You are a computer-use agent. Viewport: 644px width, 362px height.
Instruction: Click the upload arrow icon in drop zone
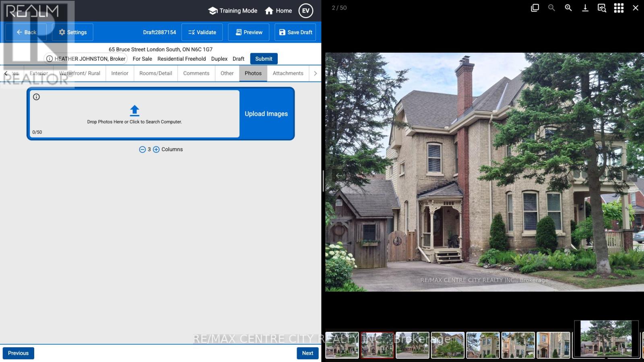134,110
